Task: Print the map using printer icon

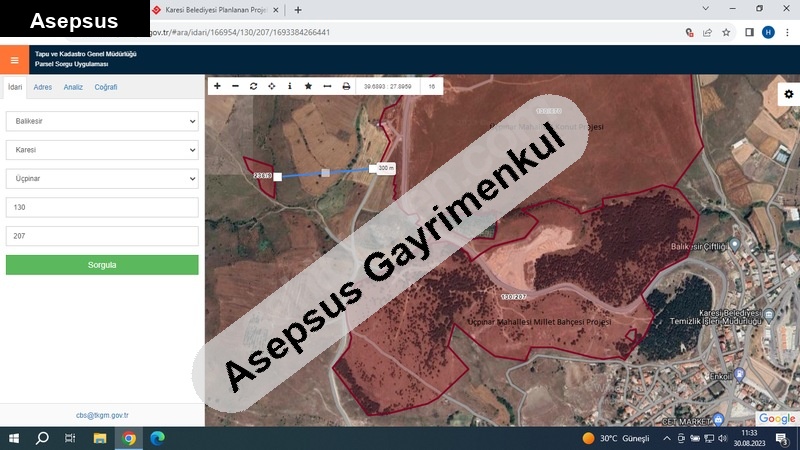Action: 346,86
